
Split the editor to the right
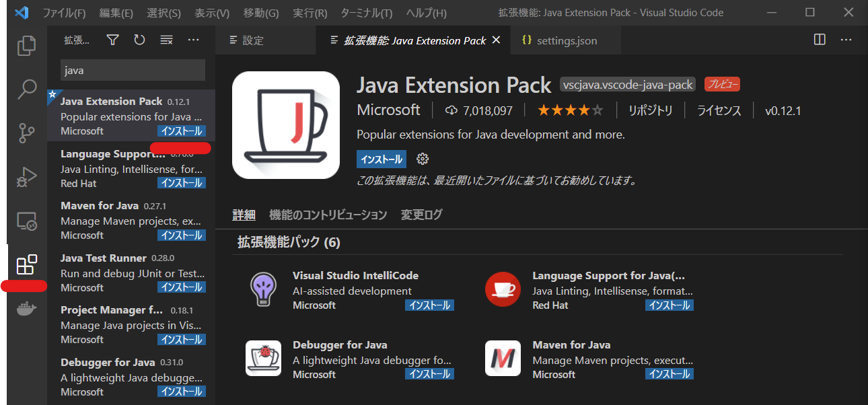point(819,40)
